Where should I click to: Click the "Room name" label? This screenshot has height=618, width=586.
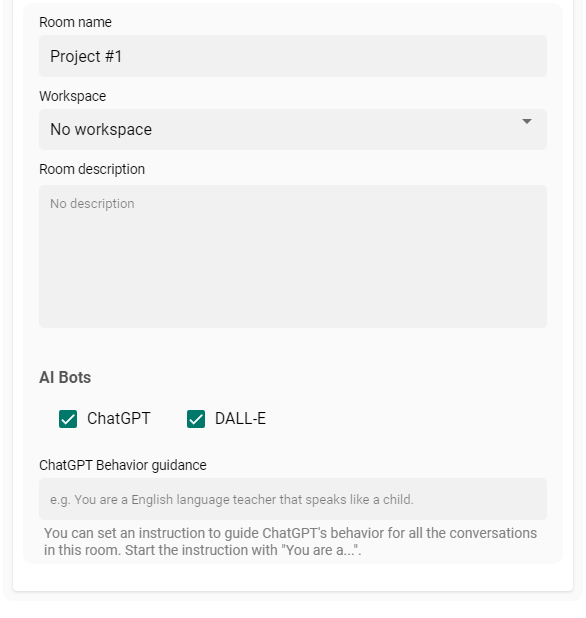75,22
